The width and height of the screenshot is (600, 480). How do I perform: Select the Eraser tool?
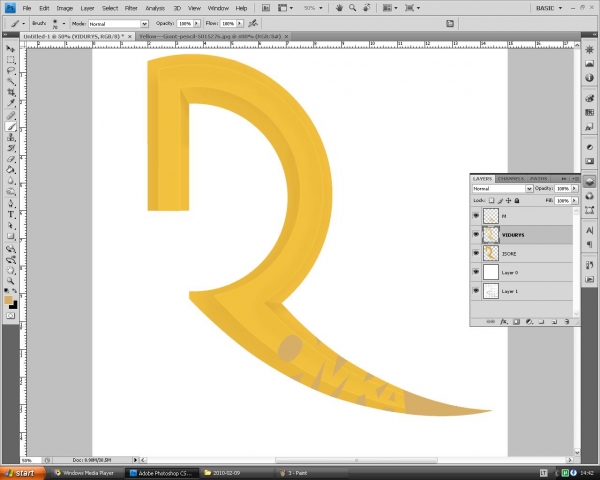[x=11, y=159]
